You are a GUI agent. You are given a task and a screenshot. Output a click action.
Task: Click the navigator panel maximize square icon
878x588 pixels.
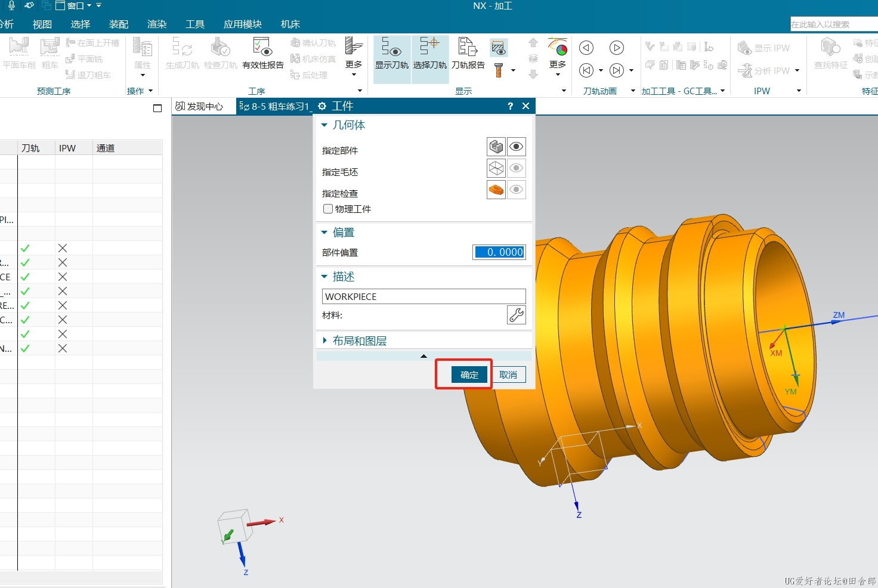[x=157, y=108]
